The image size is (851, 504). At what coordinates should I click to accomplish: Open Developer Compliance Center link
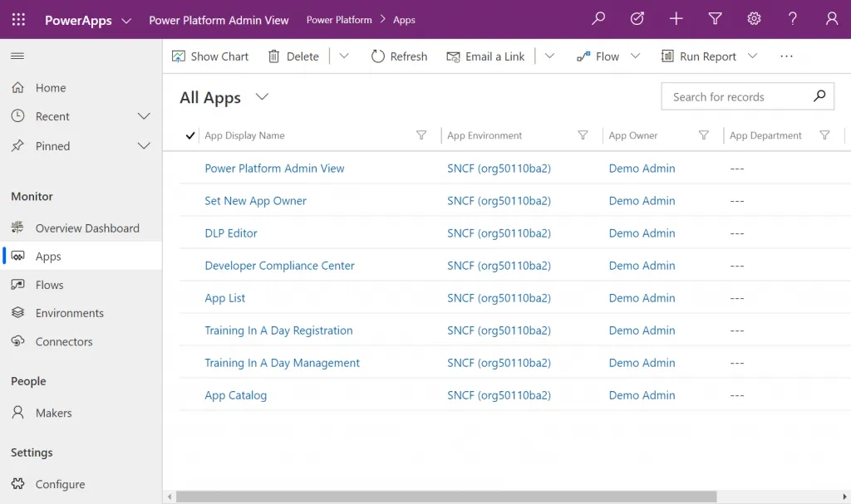279,266
